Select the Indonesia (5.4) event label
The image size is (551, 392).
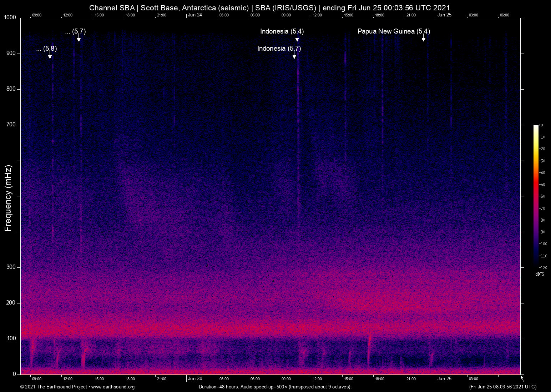282,31
